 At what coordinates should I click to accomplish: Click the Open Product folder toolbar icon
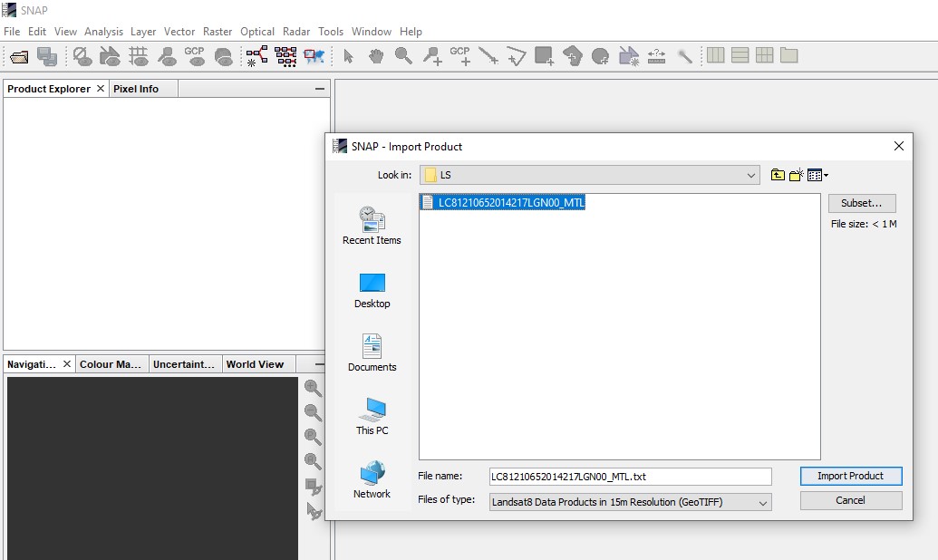coord(19,57)
